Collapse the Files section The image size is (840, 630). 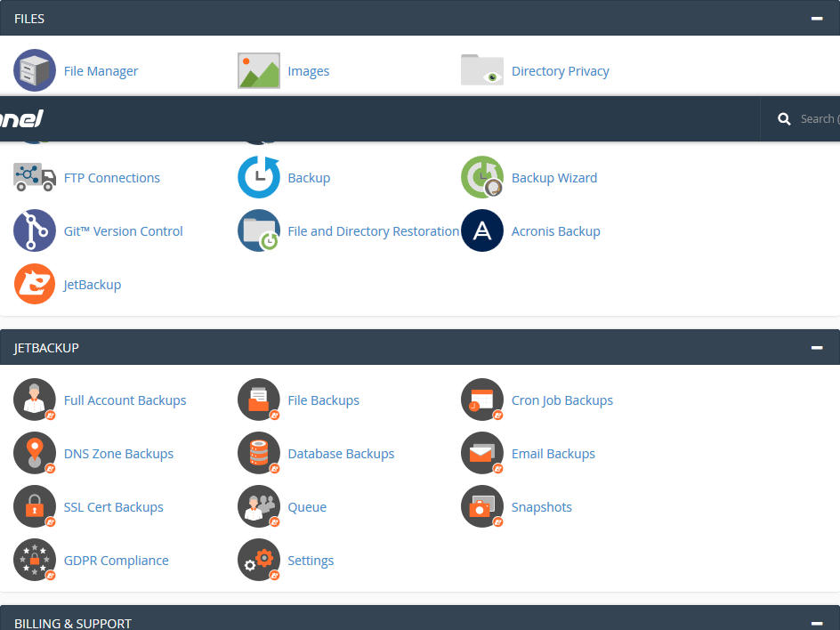tap(817, 18)
